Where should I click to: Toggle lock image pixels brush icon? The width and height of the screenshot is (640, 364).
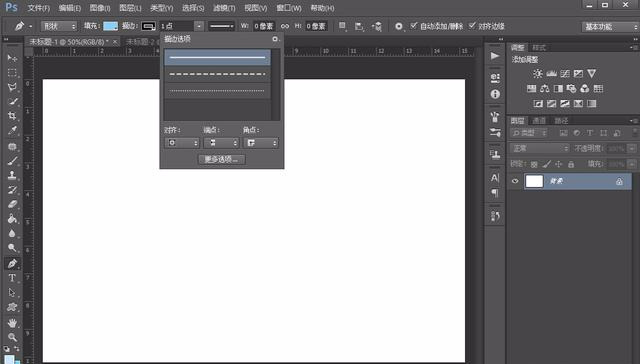pyautogui.click(x=547, y=164)
